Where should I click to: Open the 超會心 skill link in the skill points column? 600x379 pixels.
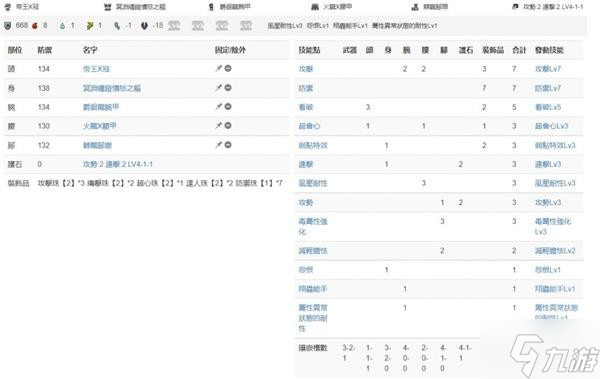click(309, 126)
